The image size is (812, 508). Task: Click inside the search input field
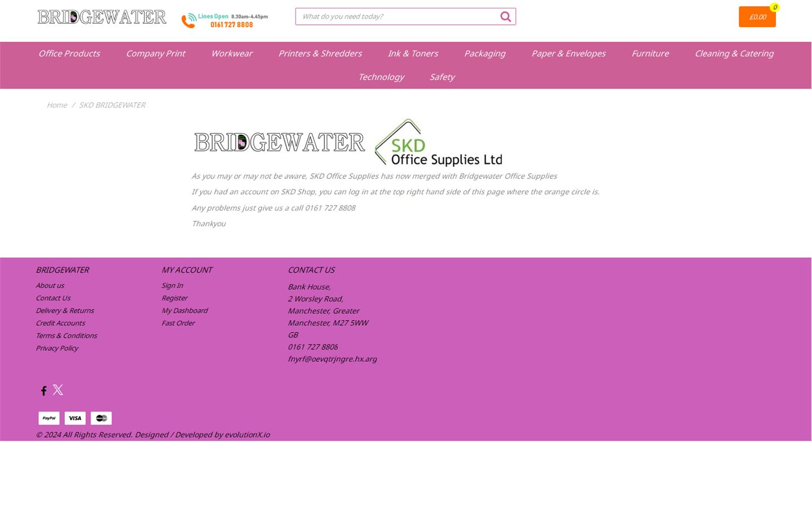pyautogui.click(x=395, y=16)
